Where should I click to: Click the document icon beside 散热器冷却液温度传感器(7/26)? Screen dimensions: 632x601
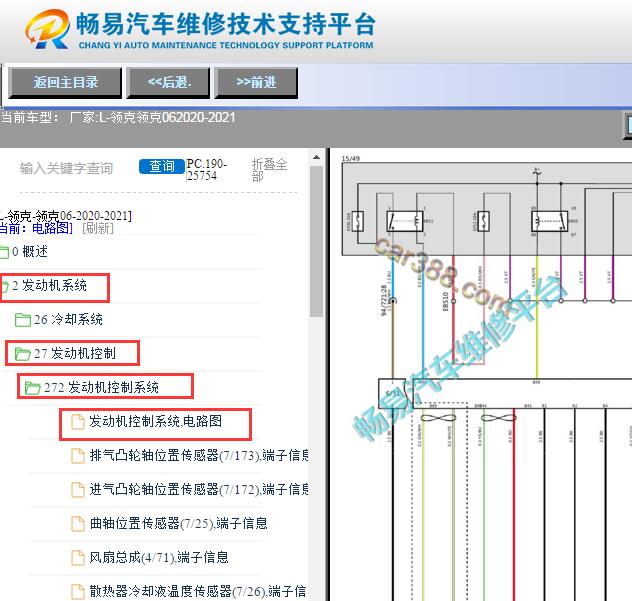78,591
